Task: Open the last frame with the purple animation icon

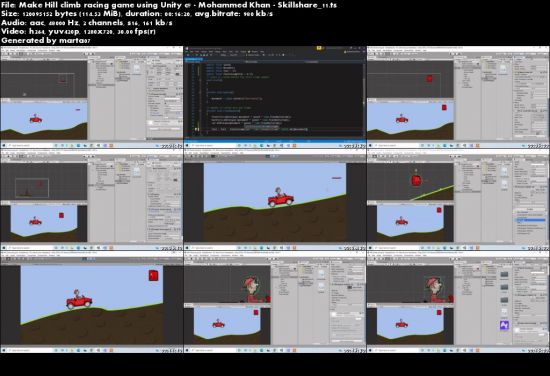Action: tap(458, 302)
